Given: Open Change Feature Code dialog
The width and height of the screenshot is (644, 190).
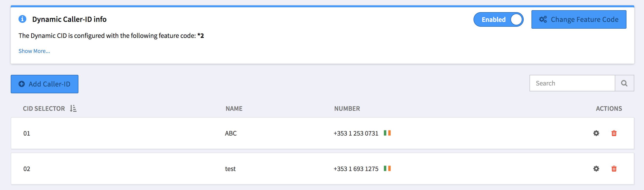Looking at the screenshot, I should [579, 19].
